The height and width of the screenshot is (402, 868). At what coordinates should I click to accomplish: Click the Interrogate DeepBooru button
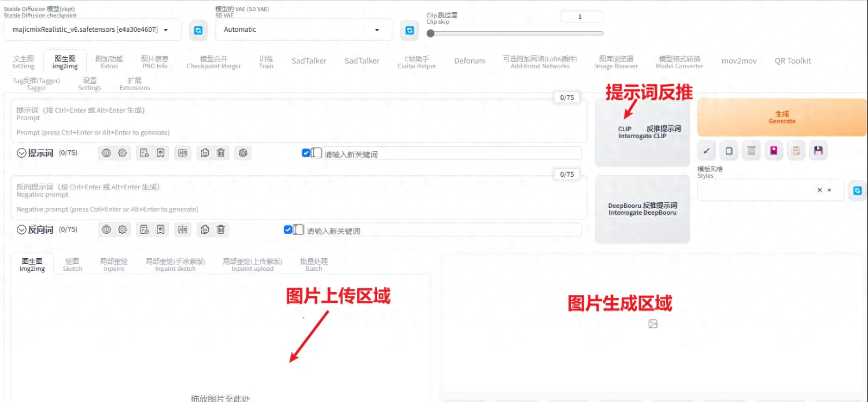[642, 209]
